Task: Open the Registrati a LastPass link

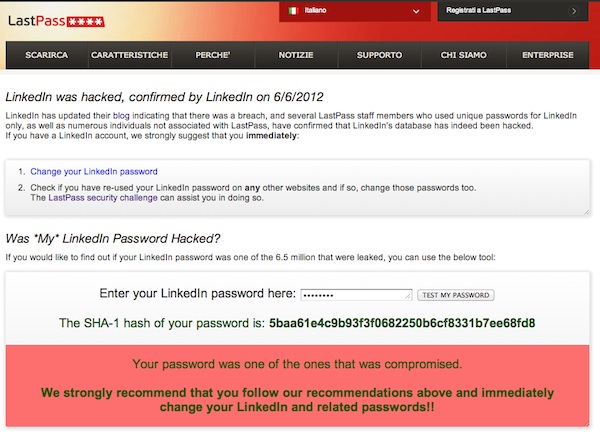Action: (x=478, y=10)
